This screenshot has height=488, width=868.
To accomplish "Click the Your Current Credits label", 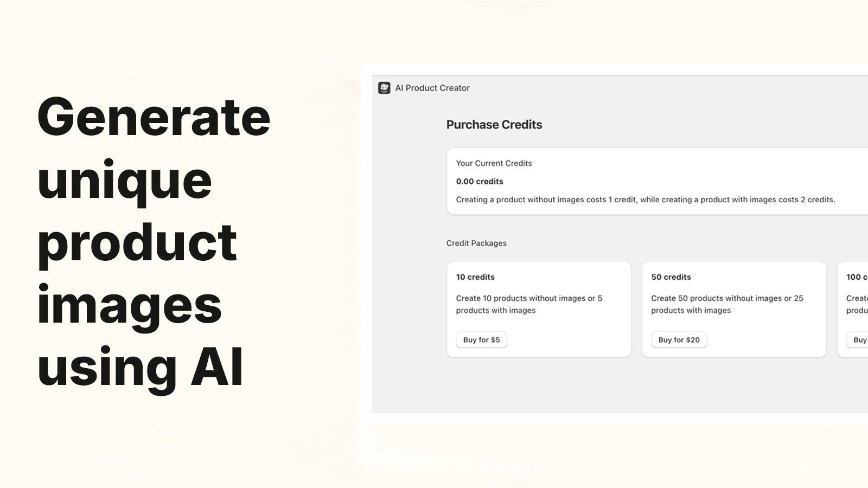I will [494, 163].
